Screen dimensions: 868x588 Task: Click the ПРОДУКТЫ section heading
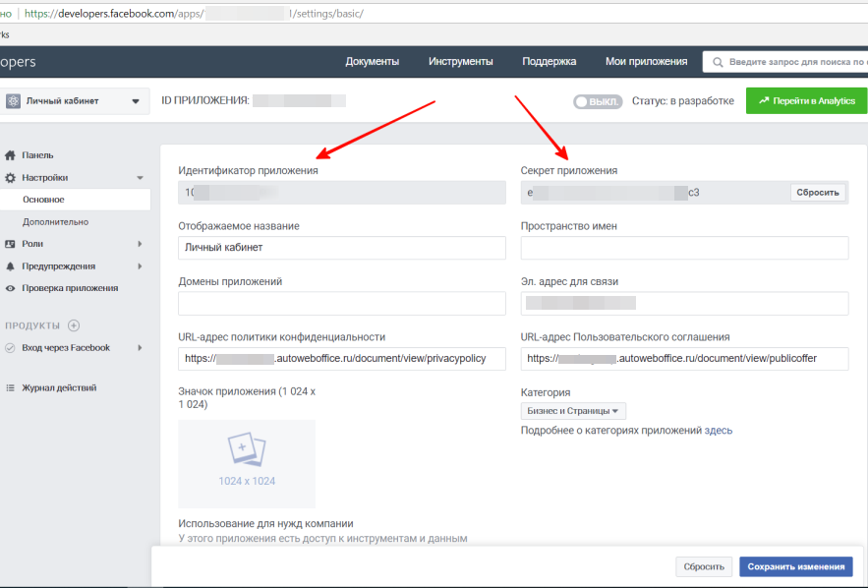(32, 325)
